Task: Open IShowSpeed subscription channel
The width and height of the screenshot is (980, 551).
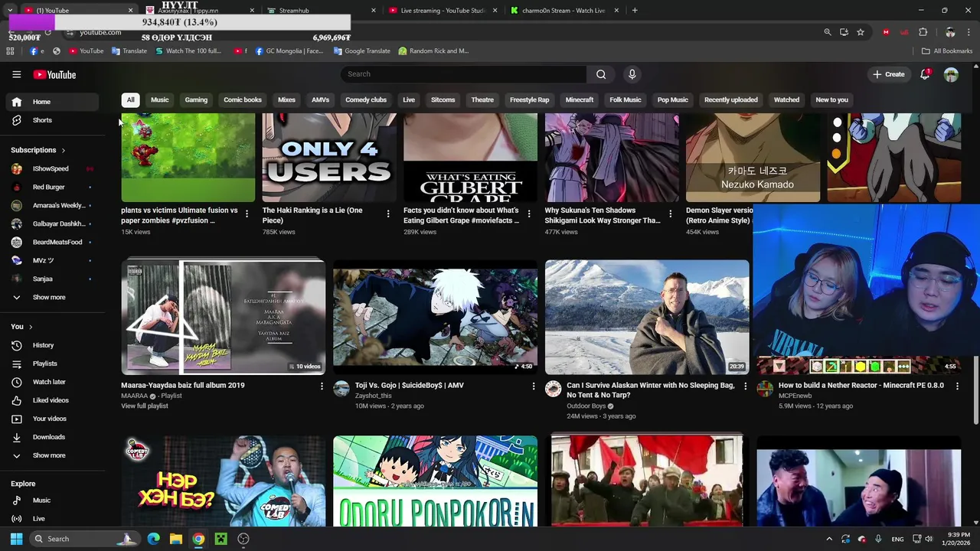Action: tap(51, 168)
